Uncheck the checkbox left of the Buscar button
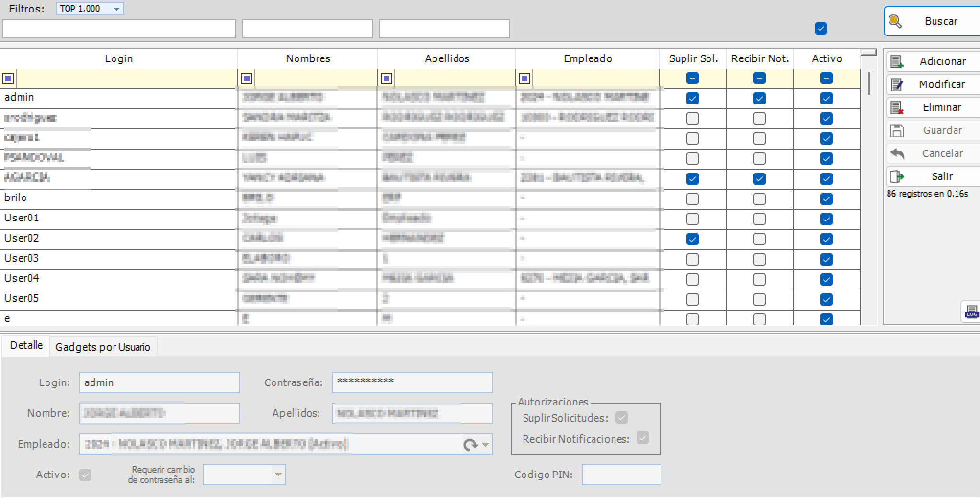Image resolution: width=980 pixels, height=498 pixels. click(x=821, y=28)
